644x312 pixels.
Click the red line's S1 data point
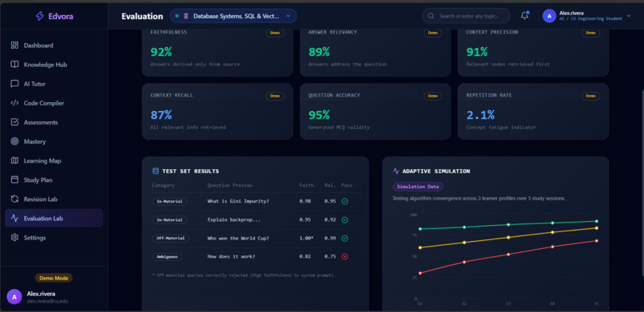pos(419,273)
